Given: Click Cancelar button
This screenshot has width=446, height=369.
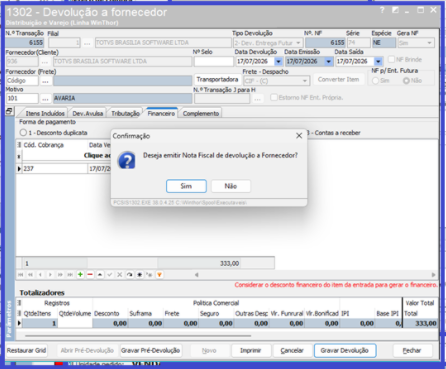Looking at the screenshot, I should point(292,350).
